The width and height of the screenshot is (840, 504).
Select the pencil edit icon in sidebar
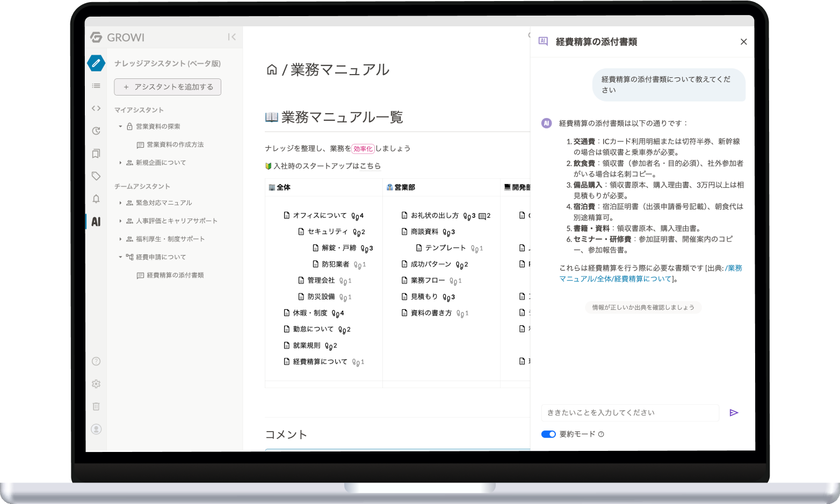coord(96,63)
